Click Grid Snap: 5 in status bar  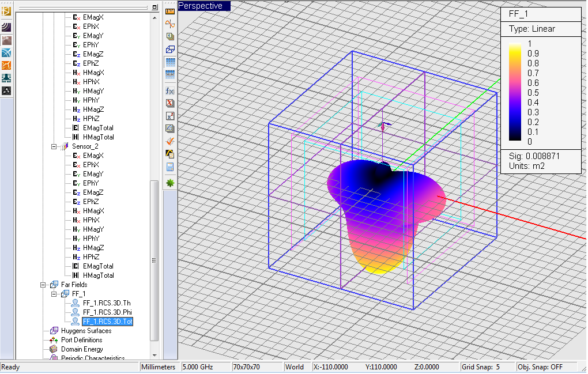[481, 367]
